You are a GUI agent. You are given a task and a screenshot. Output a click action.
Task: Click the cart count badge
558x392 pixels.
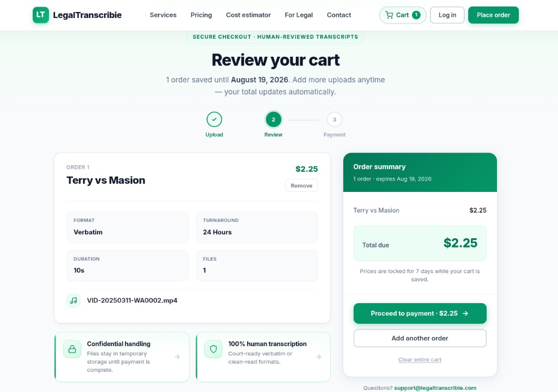(416, 15)
